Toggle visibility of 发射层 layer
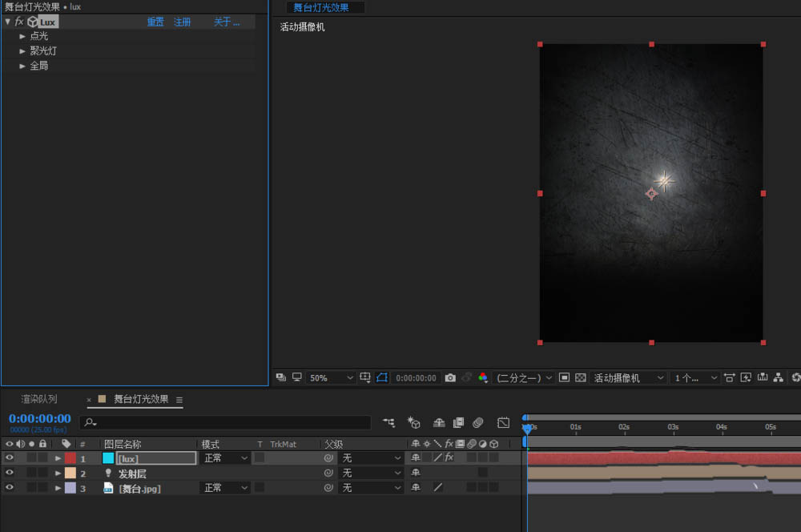801x532 pixels. pos(10,473)
